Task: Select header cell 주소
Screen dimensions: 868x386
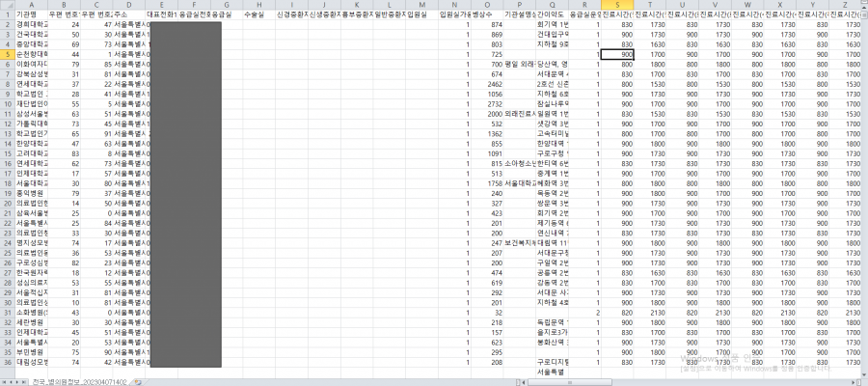Action: (x=129, y=14)
